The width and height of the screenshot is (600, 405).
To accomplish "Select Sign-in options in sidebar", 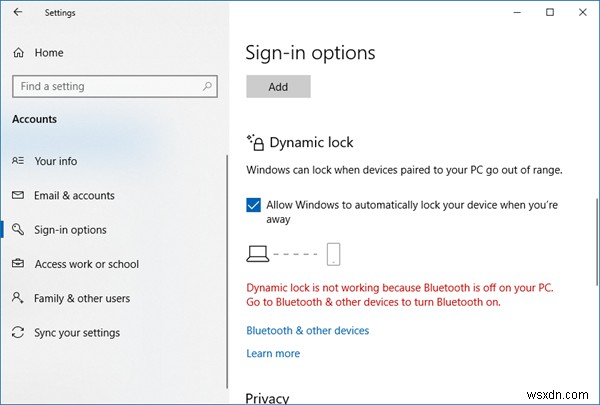I will click(70, 230).
